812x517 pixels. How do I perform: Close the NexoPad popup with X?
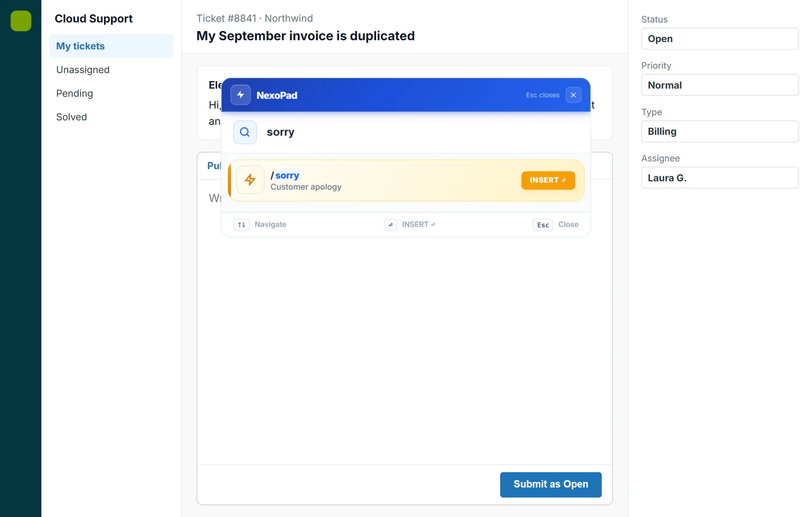[573, 95]
